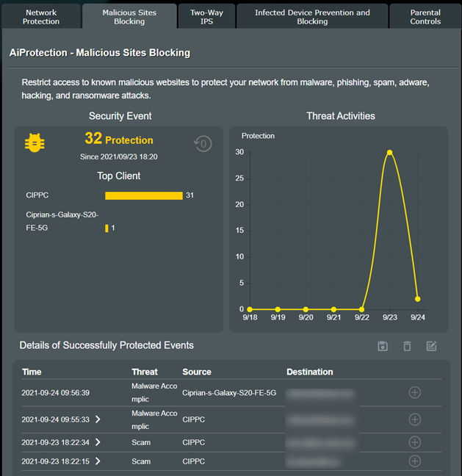This screenshot has height=476, width=462.
Task: Click the plus icon for 18:22:34 event
Action: tap(415, 442)
